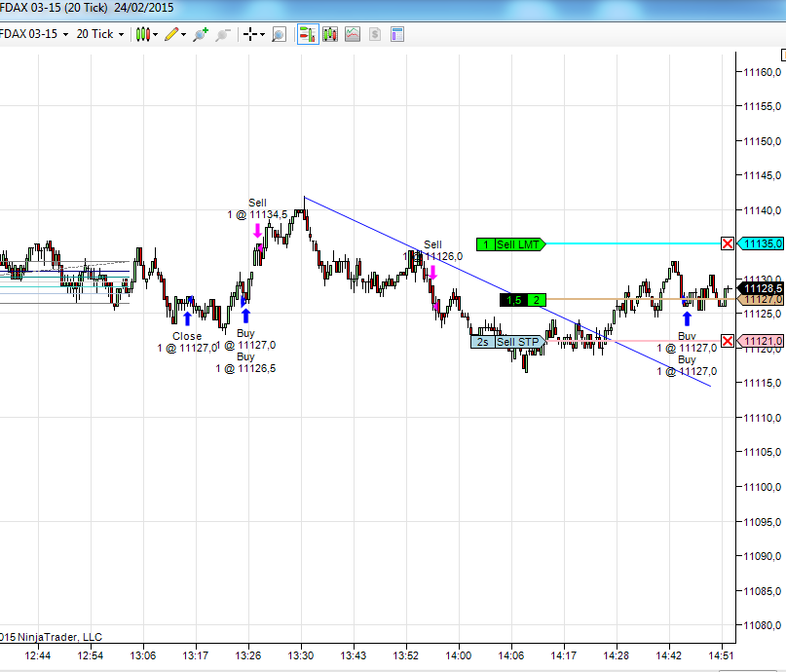Click the Close 1 @ 11127,0 execution label

(187, 342)
